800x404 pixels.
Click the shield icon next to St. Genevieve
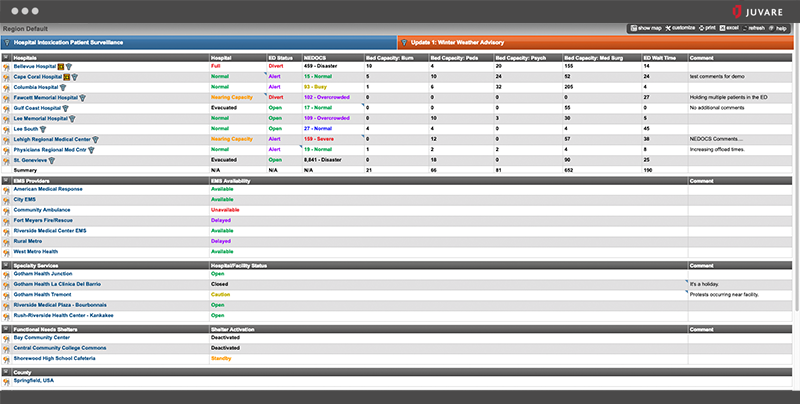click(x=52, y=161)
